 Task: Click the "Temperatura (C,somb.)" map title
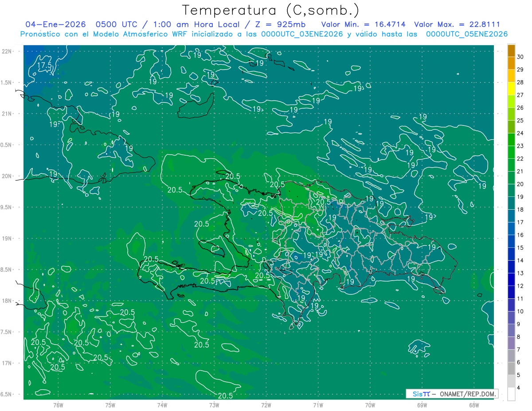[x=271, y=10]
